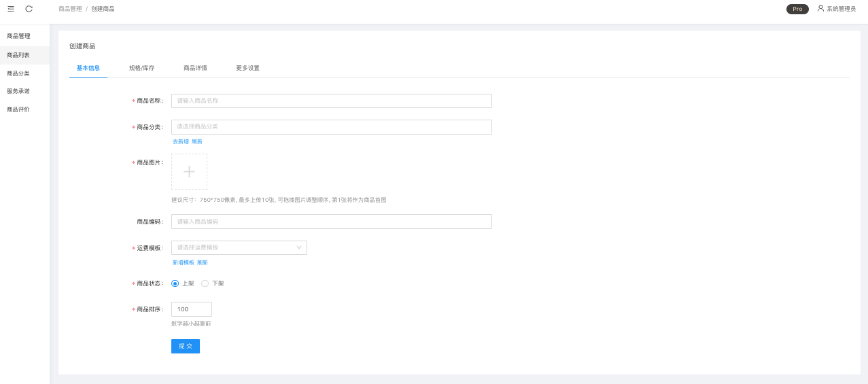Image resolution: width=868 pixels, height=384 pixels.
Task: Open the 商品分类 selector
Action: [331, 127]
